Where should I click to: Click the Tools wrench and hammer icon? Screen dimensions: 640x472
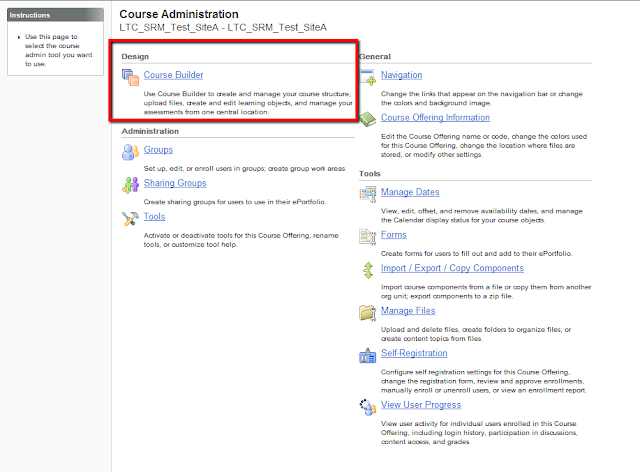click(131, 219)
